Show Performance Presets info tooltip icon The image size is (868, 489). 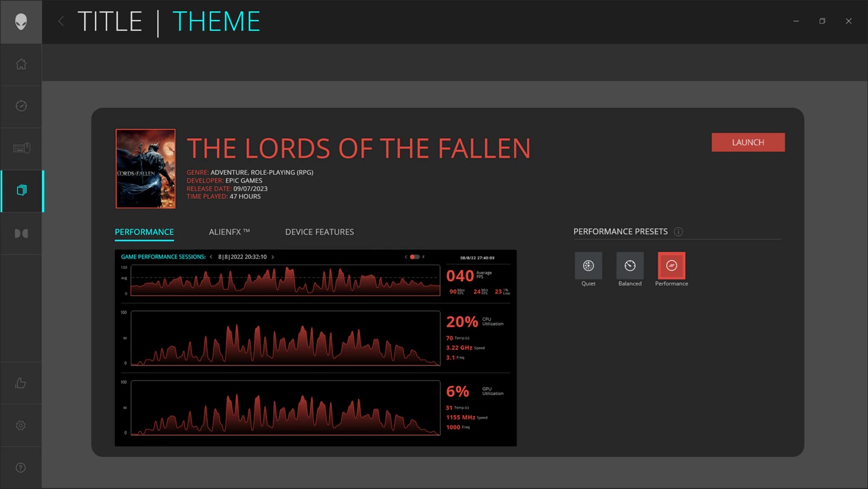pos(678,232)
